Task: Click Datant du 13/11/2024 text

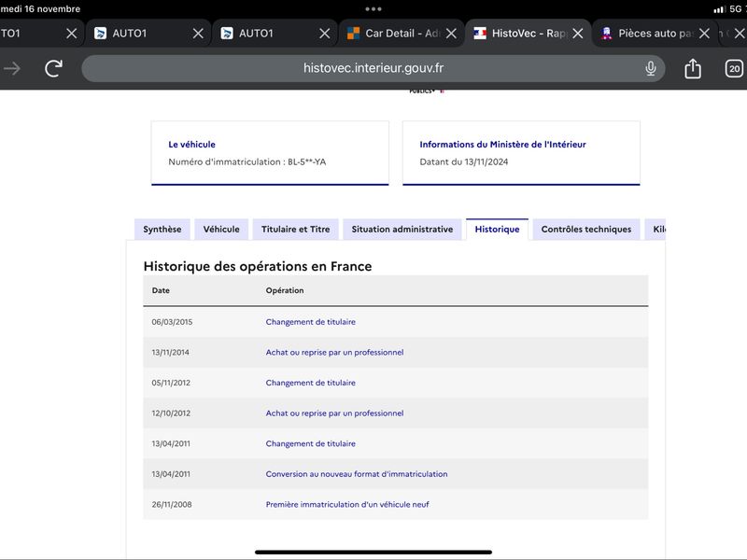Action: [x=463, y=161]
